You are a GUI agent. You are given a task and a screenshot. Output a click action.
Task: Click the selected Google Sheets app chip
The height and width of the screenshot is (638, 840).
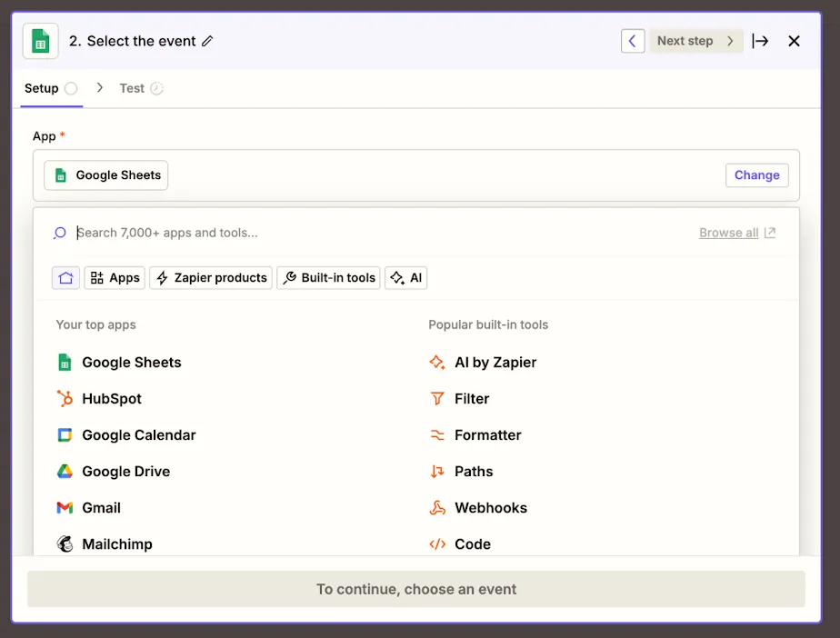point(106,175)
